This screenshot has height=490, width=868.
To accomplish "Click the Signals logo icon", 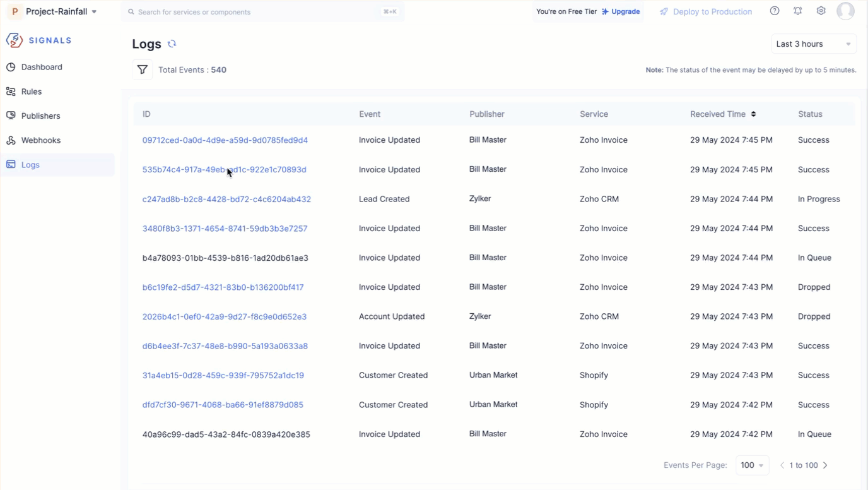I will tap(15, 40).
